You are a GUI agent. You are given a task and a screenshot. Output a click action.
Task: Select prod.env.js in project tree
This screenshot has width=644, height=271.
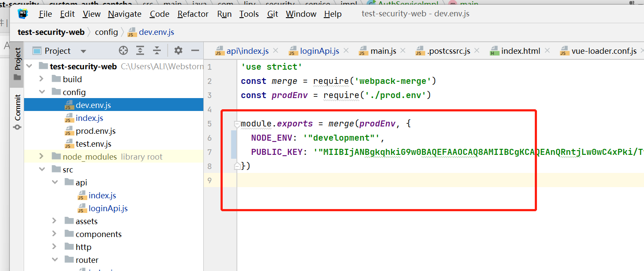click(x=113, y=131)
